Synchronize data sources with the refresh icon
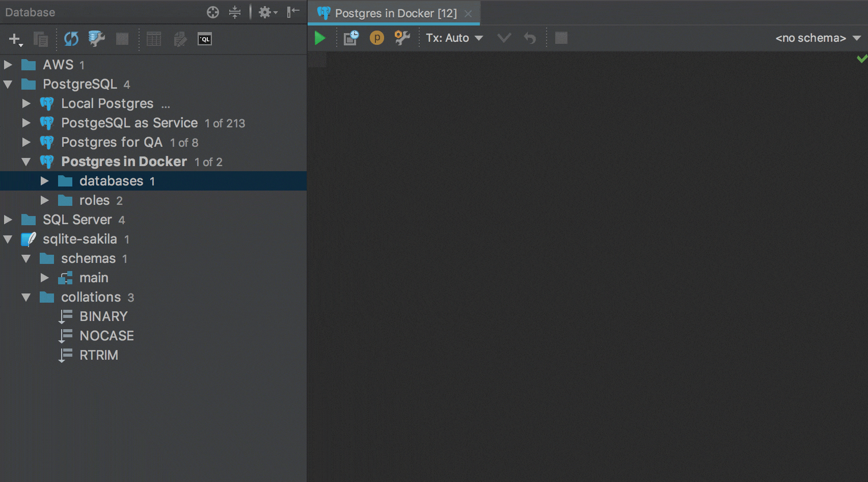This screenshot has height=482, width=868. 71,39
